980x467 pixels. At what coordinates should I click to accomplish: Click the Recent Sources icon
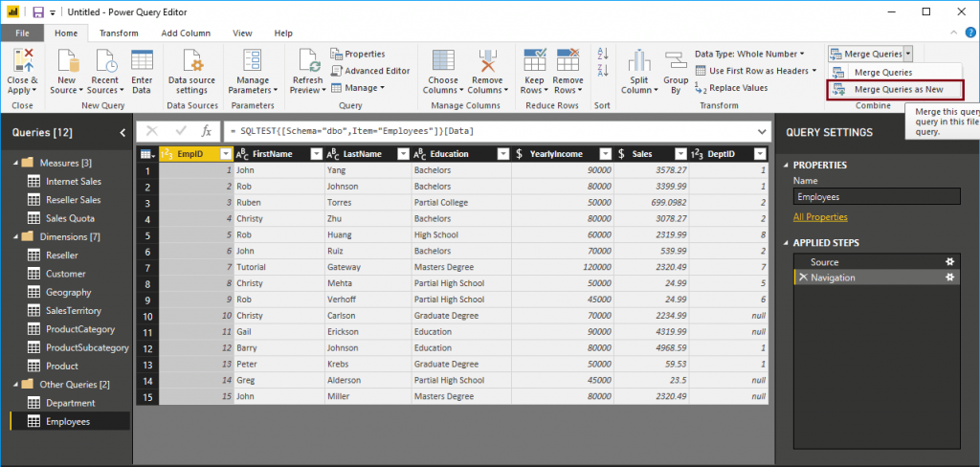point(105,61)
